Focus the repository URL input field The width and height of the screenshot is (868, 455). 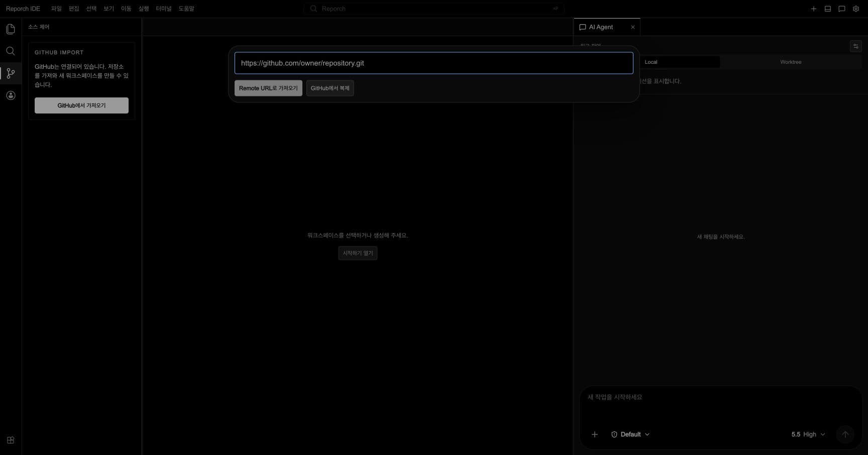pos(433,63)
